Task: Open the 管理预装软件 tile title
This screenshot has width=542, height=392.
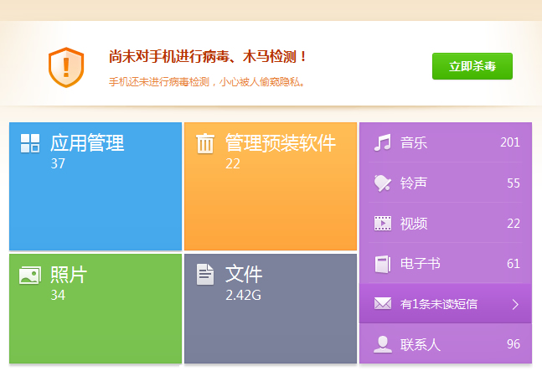Action: pos(281,142)
